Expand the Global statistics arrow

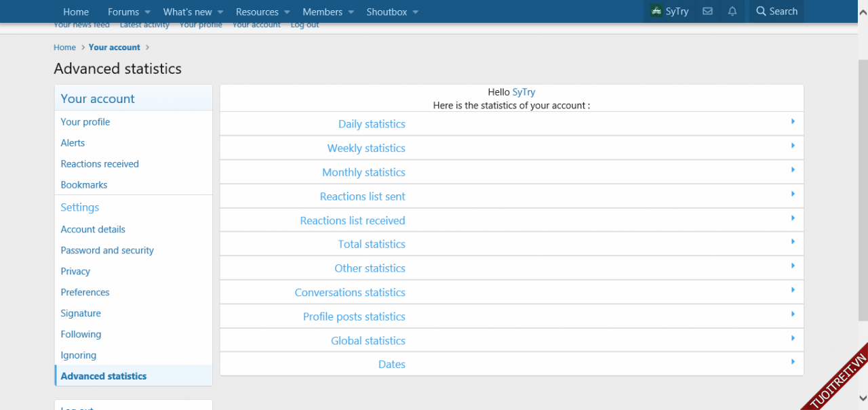tap(792, 338)
